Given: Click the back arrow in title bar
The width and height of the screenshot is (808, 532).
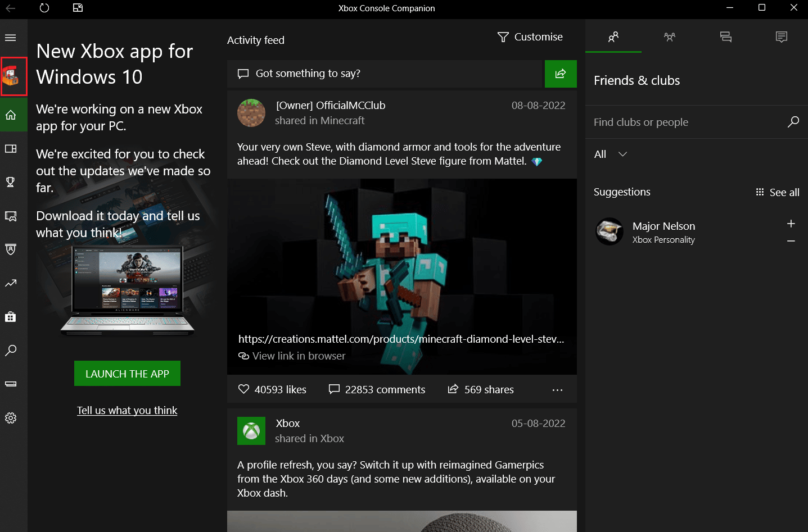Looking at the screenshot, I should click(11, 8).
